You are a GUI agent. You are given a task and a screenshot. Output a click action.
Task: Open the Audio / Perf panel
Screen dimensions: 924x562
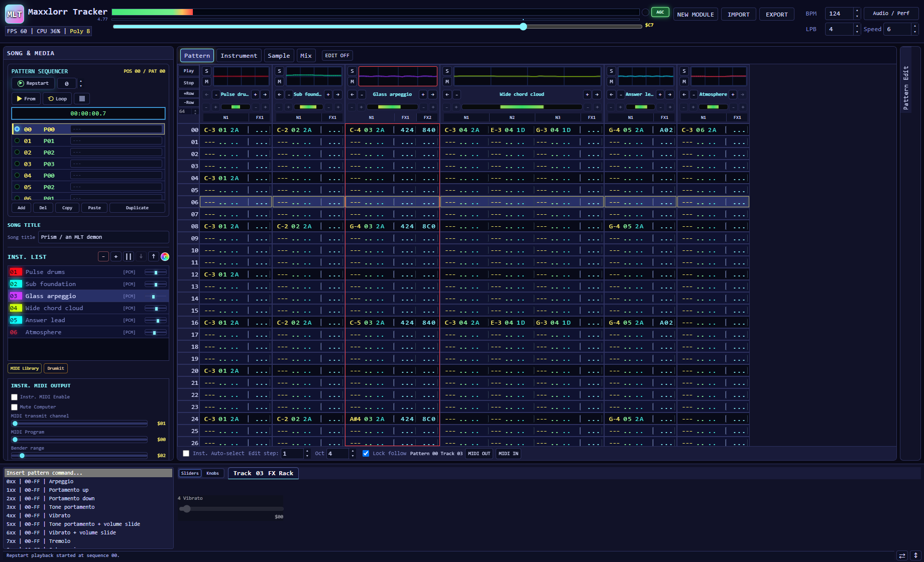coord(891,14)
